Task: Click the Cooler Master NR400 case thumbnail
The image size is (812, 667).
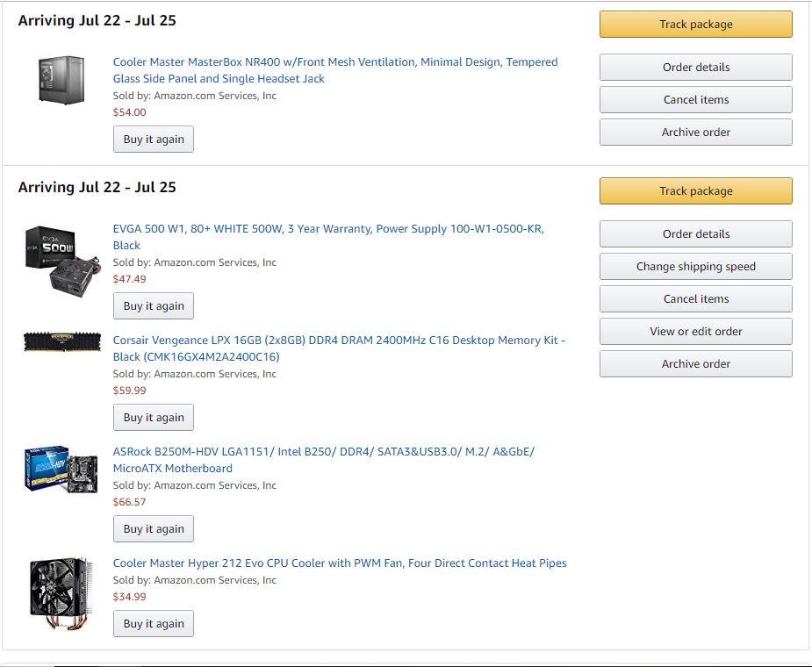Action: coord(61,80)
